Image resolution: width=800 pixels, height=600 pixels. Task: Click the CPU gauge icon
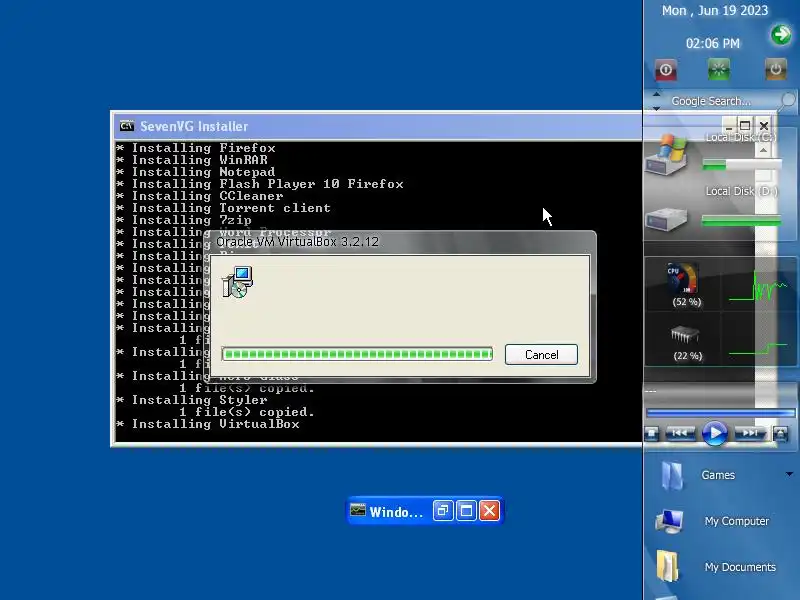683,278
